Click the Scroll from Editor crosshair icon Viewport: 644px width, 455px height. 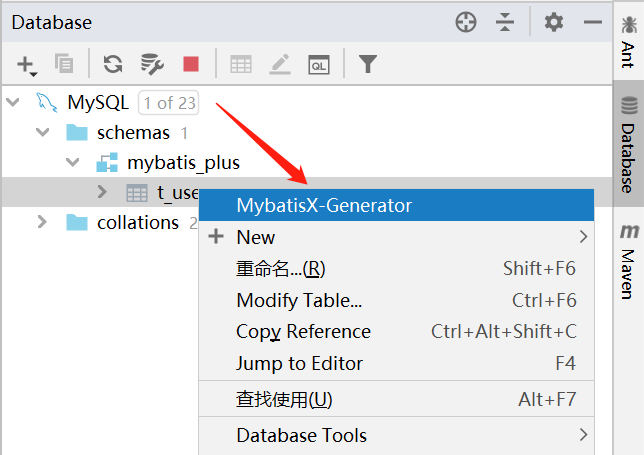[x=466, y=22]
